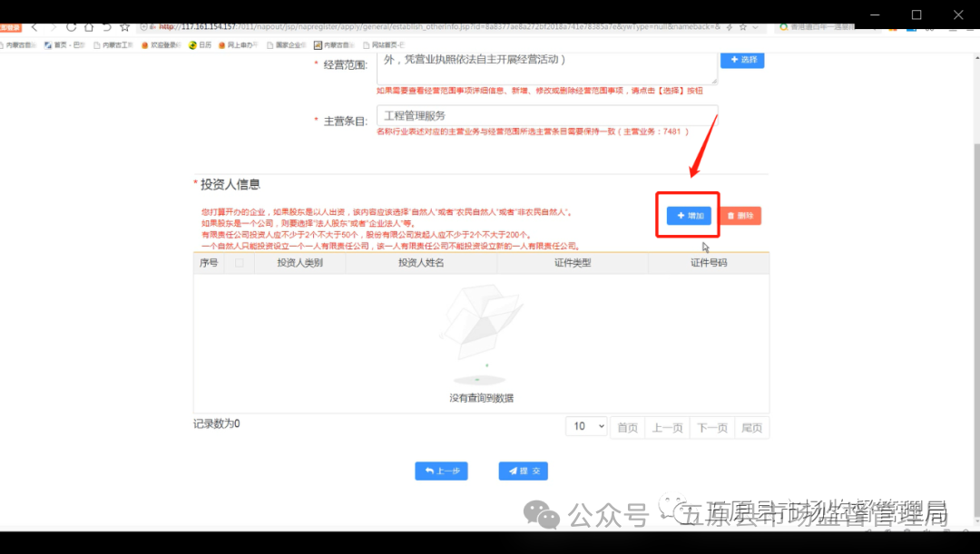Reload the page with the refresh icon
The width and height of the screenshot is (980, 554).
pyautogui.click(x=71, y=27)
